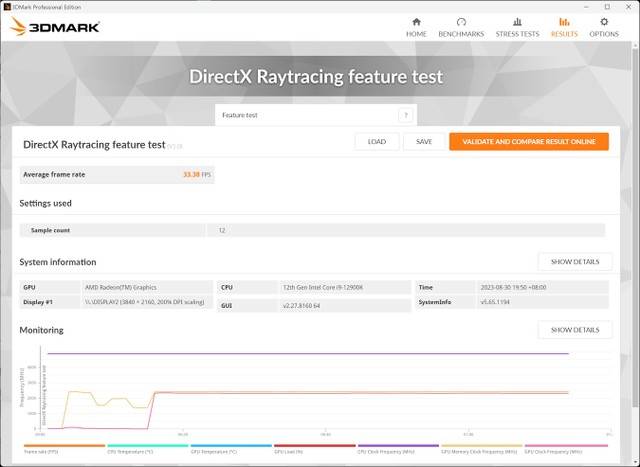Toggle Frame rate (FPS) legend series
This screenshot has height=467, width=640.
64,449
